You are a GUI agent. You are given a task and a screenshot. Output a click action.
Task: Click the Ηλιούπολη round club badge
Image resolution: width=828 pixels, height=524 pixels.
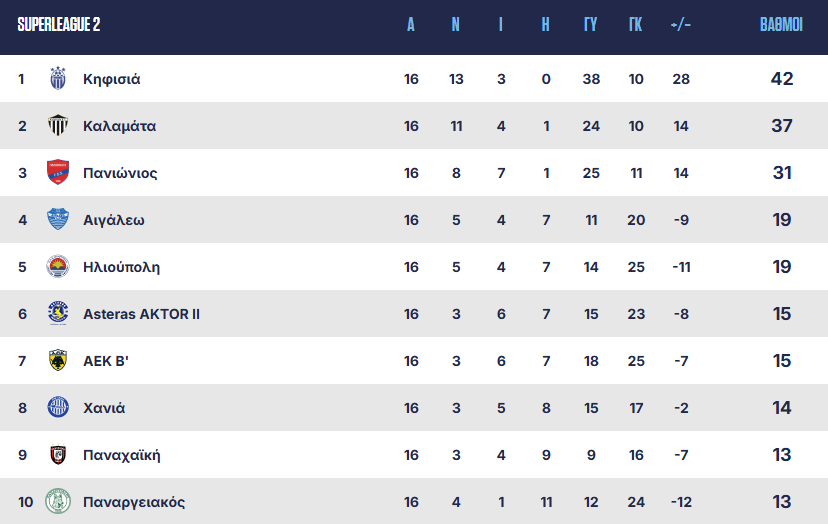click(58, 267)
